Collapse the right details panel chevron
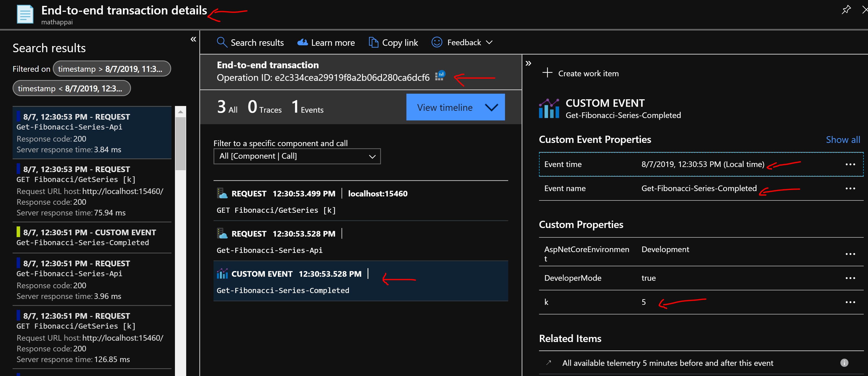This screenshot has width=868, height=376. pyautogui.click(x=528, y=63)
